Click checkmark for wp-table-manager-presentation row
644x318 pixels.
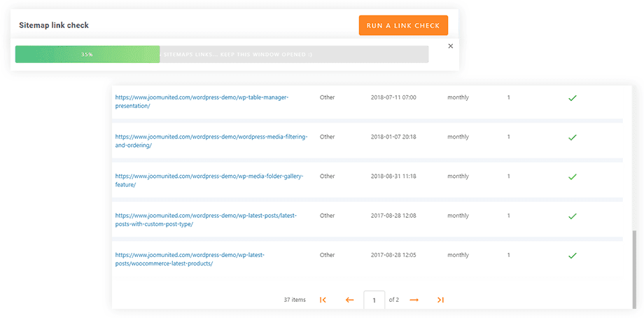tap(572, 98)
